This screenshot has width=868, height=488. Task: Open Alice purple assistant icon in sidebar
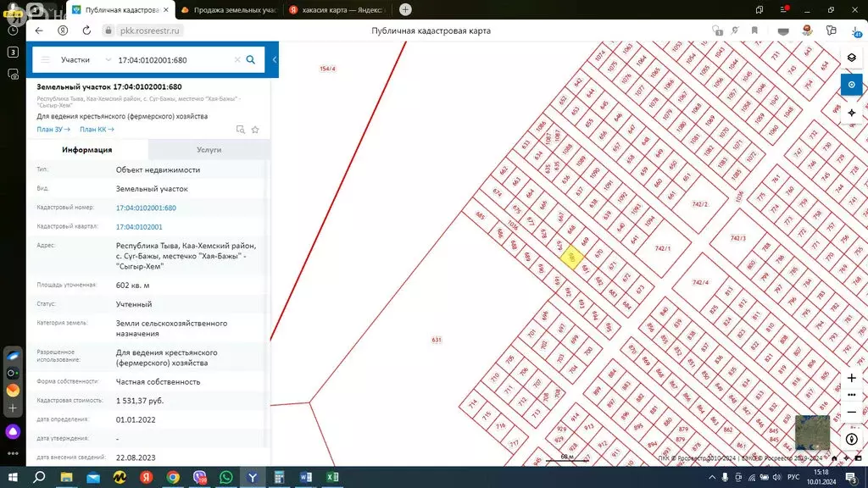coord(13,431)
